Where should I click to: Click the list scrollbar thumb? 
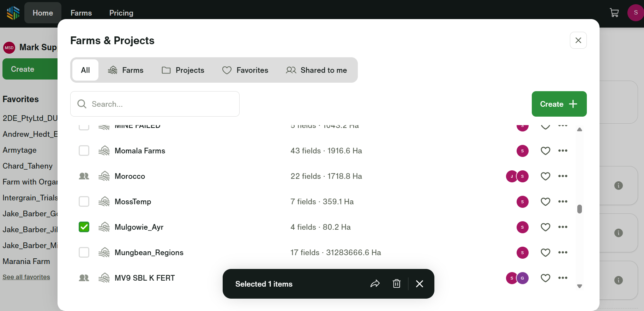pos(579,209)
